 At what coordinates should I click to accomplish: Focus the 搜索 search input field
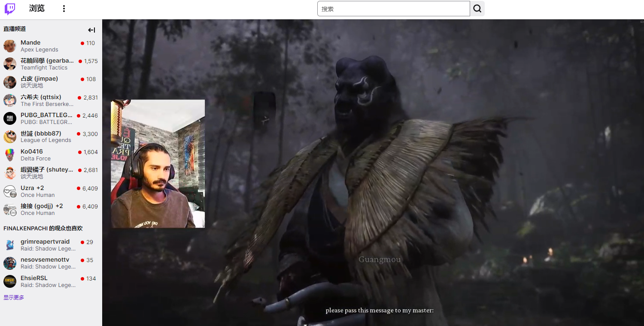pos(394,9)
